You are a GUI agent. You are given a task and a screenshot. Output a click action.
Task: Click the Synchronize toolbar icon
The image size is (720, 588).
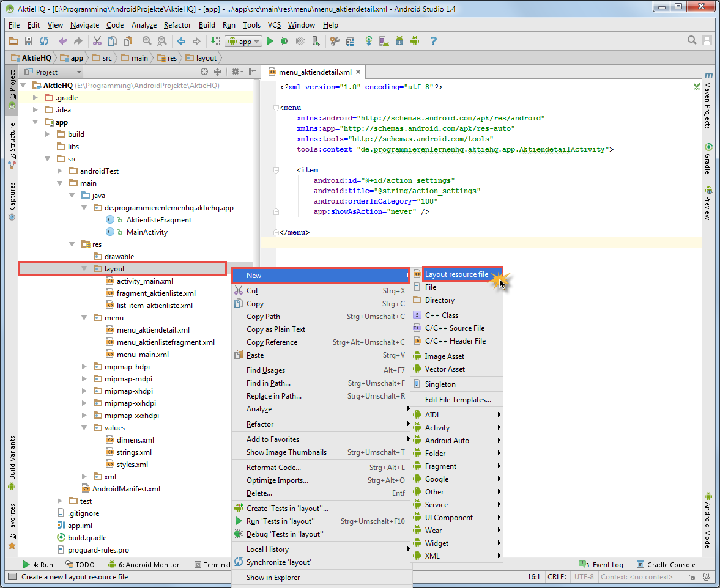pyautogui.click(x=43, y=42)
